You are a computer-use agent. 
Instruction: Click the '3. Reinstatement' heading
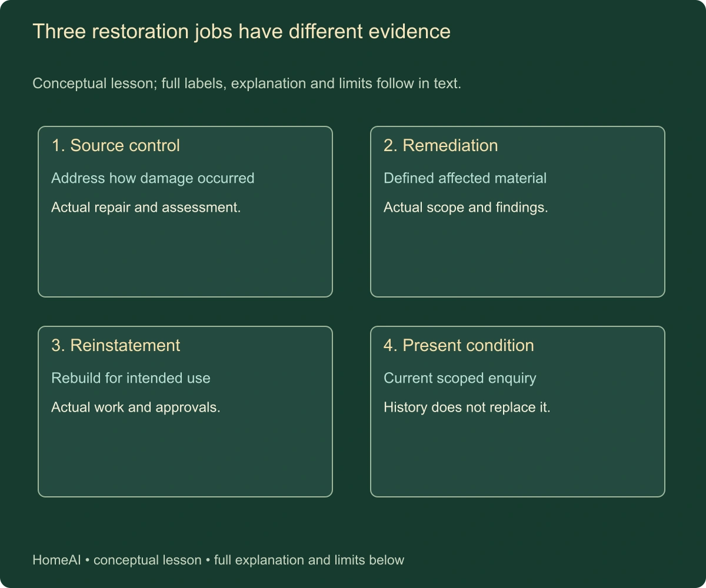tap(115, 345)
